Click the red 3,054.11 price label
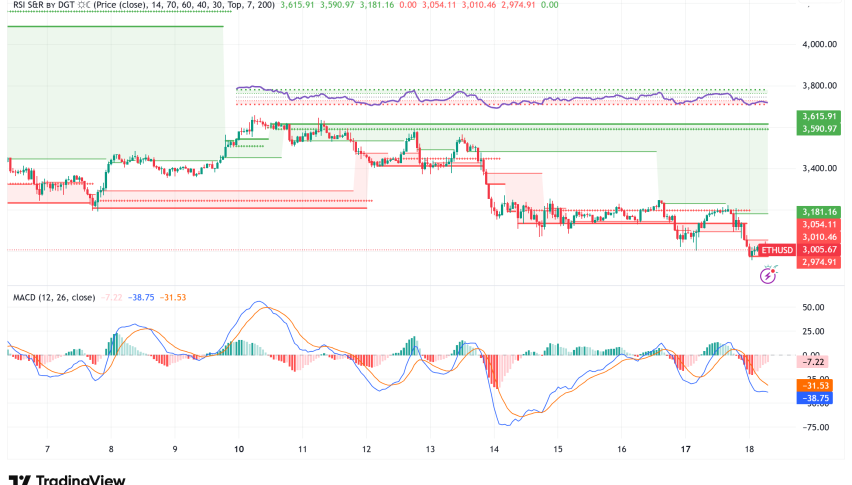This screenshot has width=852, height=485. click(818, 225)
